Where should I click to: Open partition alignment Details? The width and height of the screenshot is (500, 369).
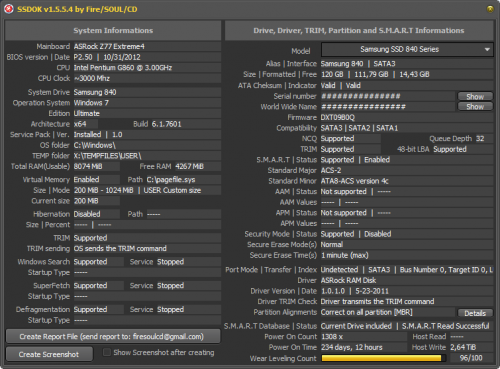click(475, 313)
